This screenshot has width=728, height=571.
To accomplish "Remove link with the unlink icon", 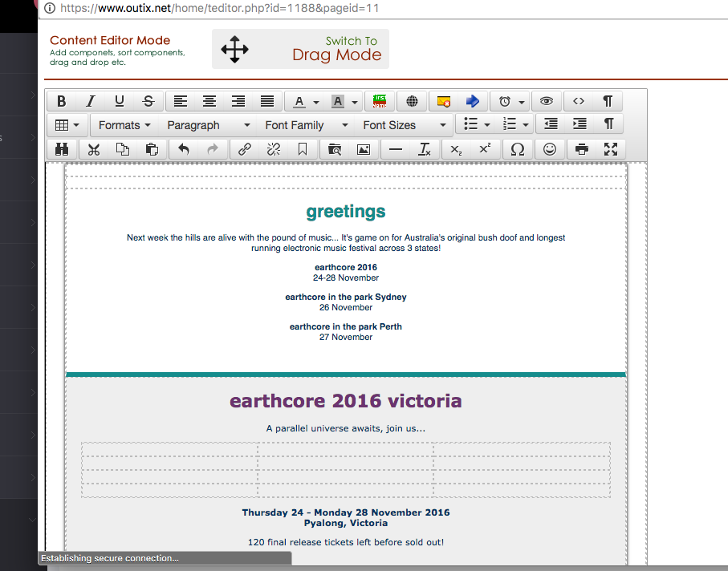I will click(274, 149).
